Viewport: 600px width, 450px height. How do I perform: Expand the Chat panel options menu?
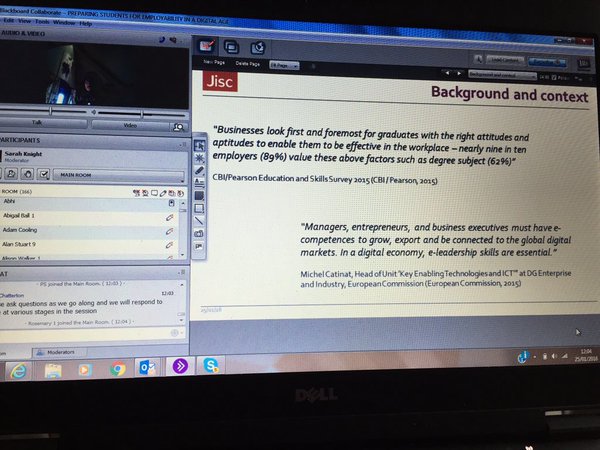(182, 272)
